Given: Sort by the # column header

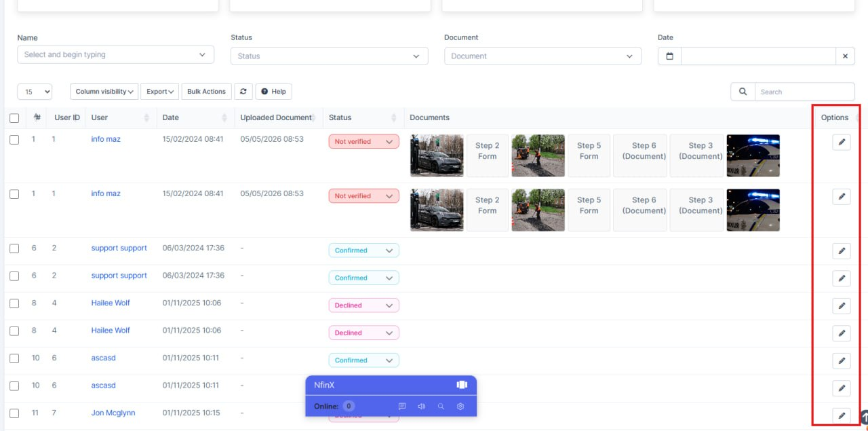Looking at the screenshot, I should tap(37, 117).
